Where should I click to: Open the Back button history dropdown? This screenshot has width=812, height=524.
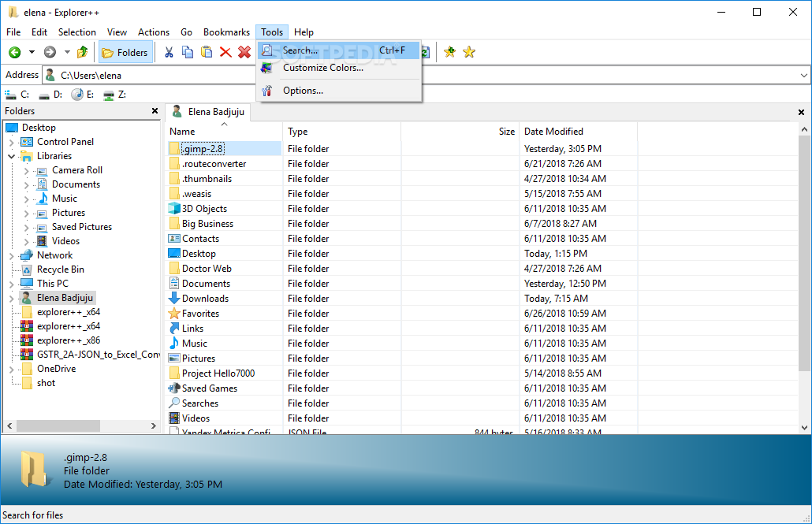[x=32, y=52]
